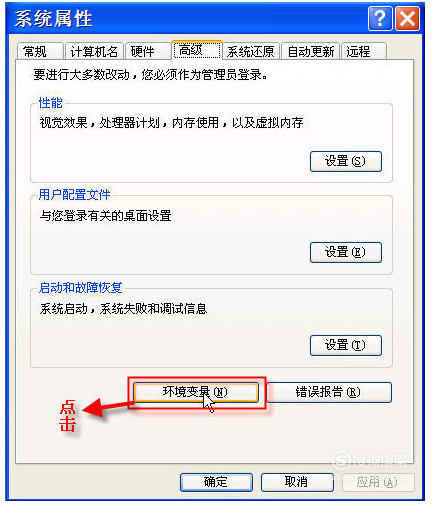432x507 pixels.
Task: Switch to the 远程 tab
Action: pos(364,52)
